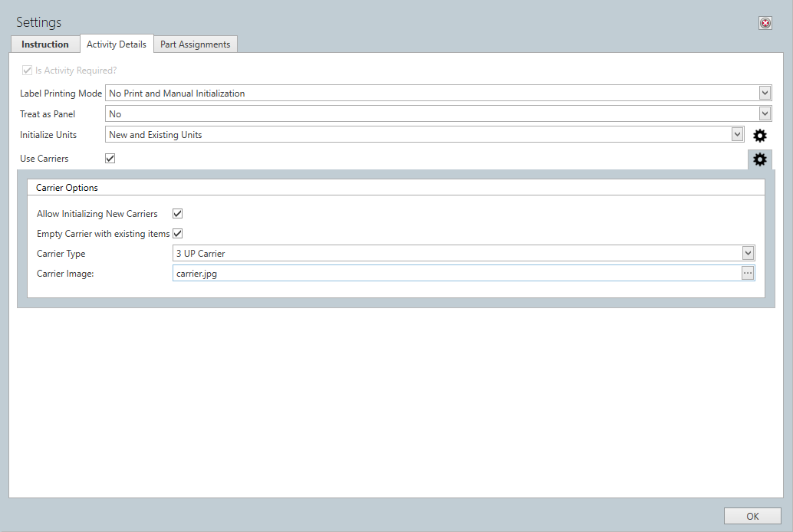Image resolution: width=793 pixels, height=532 pixels.
Task: Open the Carrier Type dropdown arrow
Action: click(x=748, y=254)
